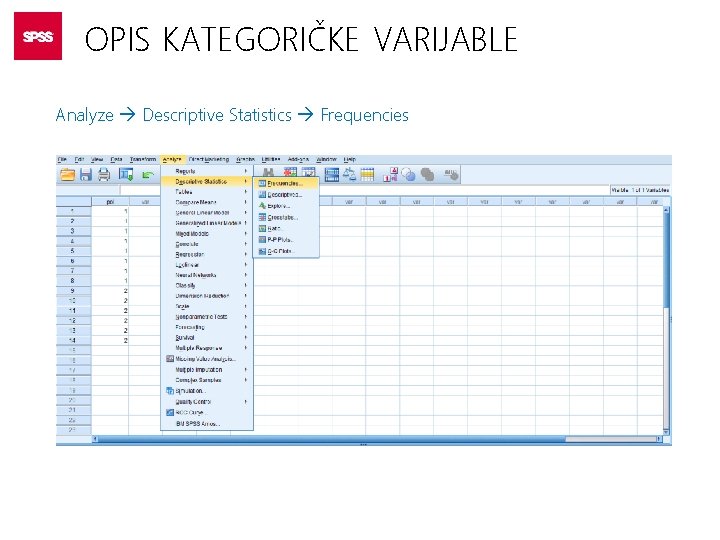
Task: Open the Transform menu
Action: point(143,159)
